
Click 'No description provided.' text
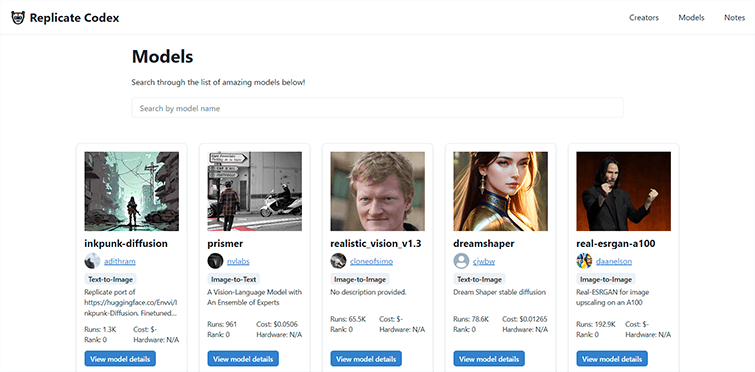click(x=369, y=292)
